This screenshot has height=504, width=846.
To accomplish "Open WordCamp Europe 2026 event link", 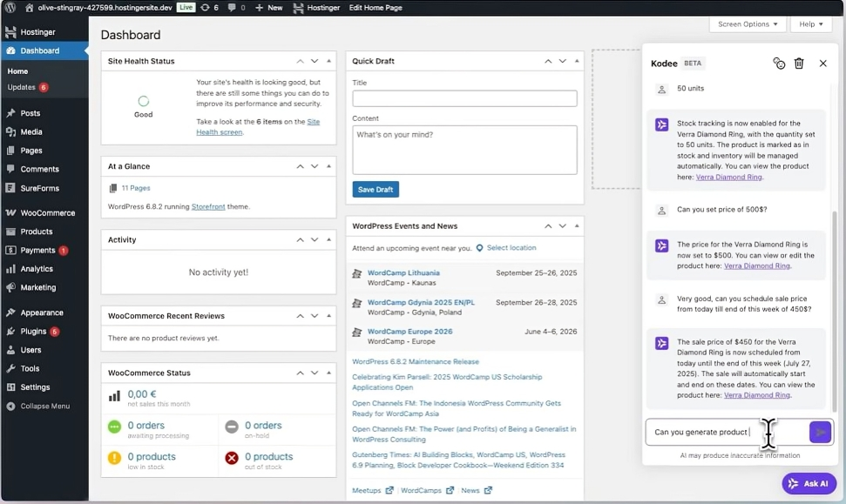I will click(x=410, y=332).
